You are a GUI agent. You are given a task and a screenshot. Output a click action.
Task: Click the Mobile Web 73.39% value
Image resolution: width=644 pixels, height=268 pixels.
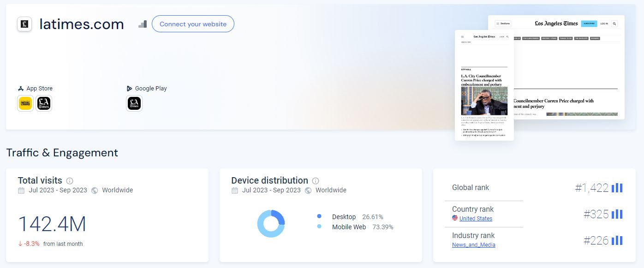coord(382,227)
